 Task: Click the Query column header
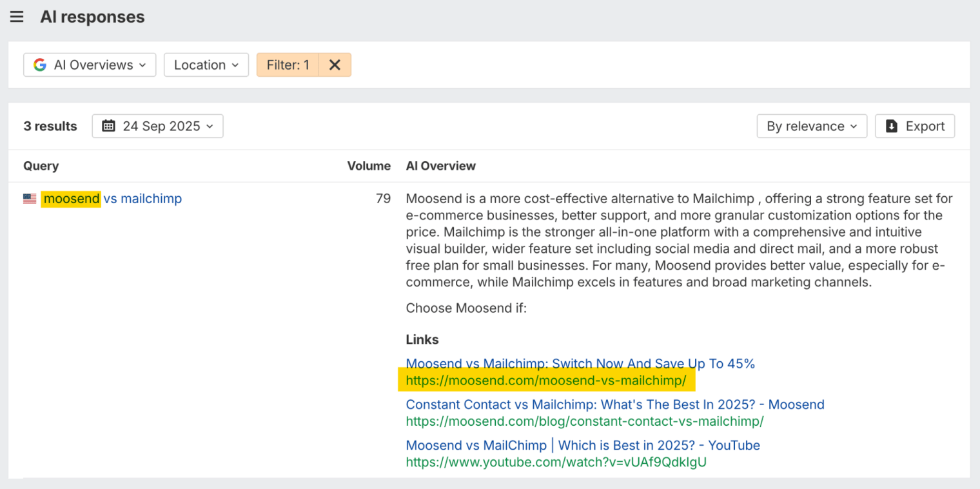tap(41, 166)
